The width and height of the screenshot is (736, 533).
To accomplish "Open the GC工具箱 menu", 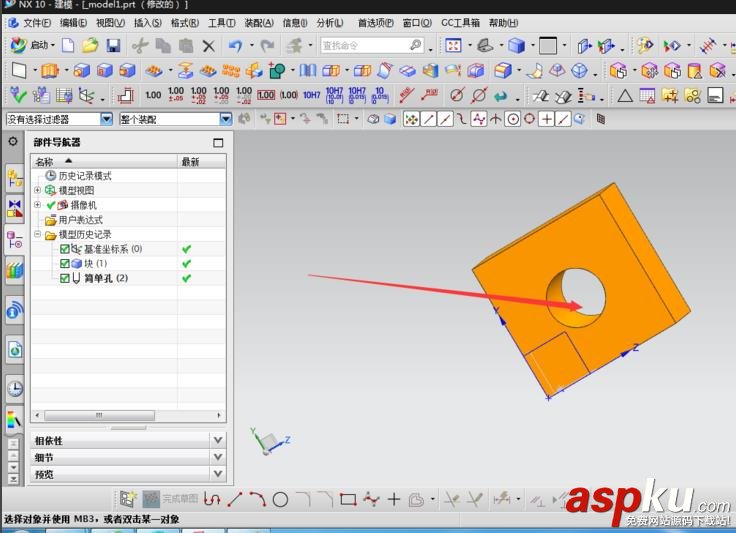I will (x=460, y=23).
